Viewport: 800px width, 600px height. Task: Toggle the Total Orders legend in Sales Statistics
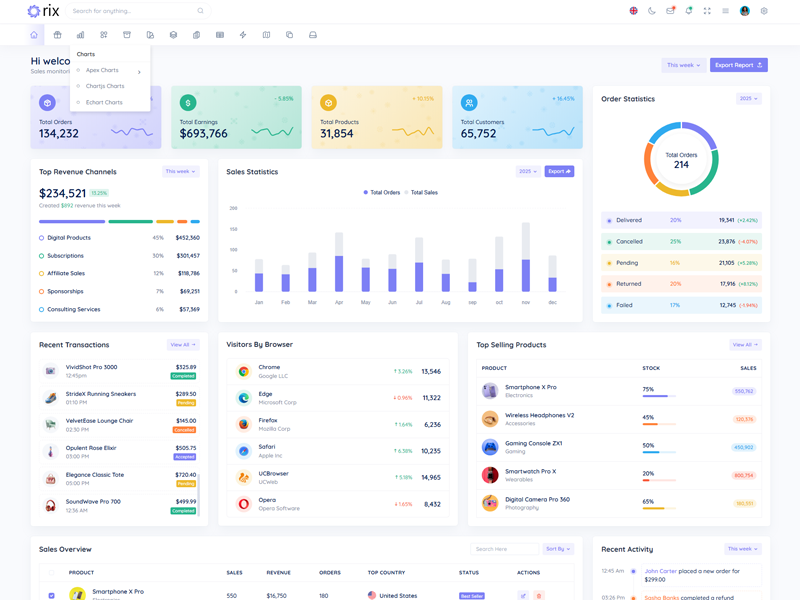click(382, 192)
